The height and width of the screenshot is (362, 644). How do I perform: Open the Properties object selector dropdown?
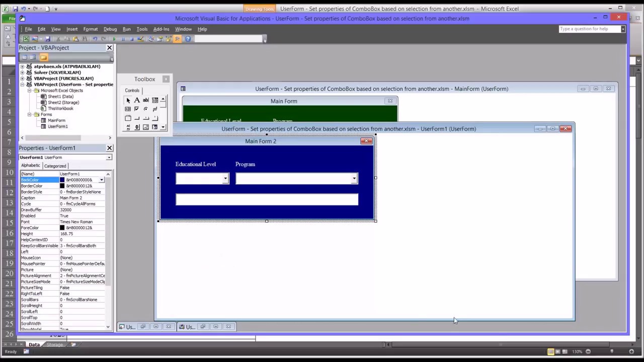(109, 157)
